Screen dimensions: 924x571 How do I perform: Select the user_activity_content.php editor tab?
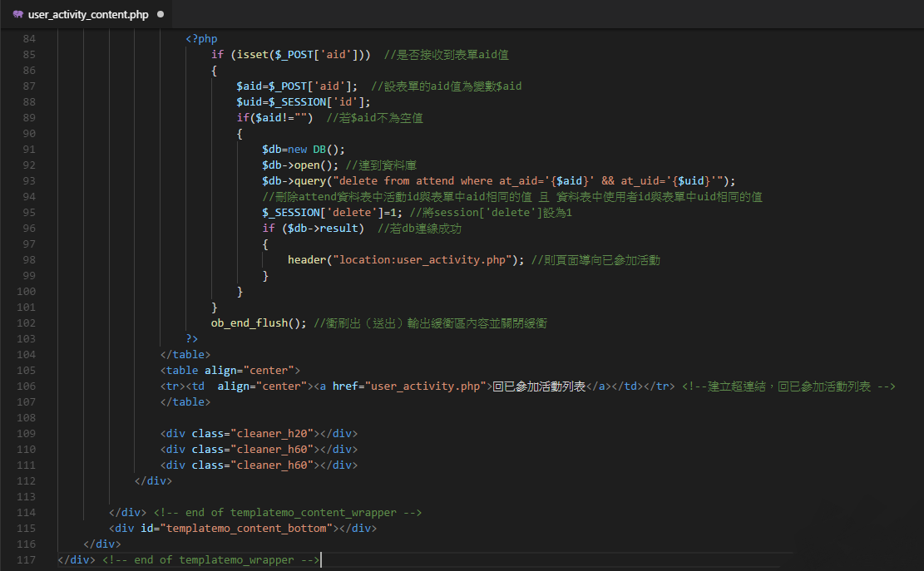[x=86, y=14]
